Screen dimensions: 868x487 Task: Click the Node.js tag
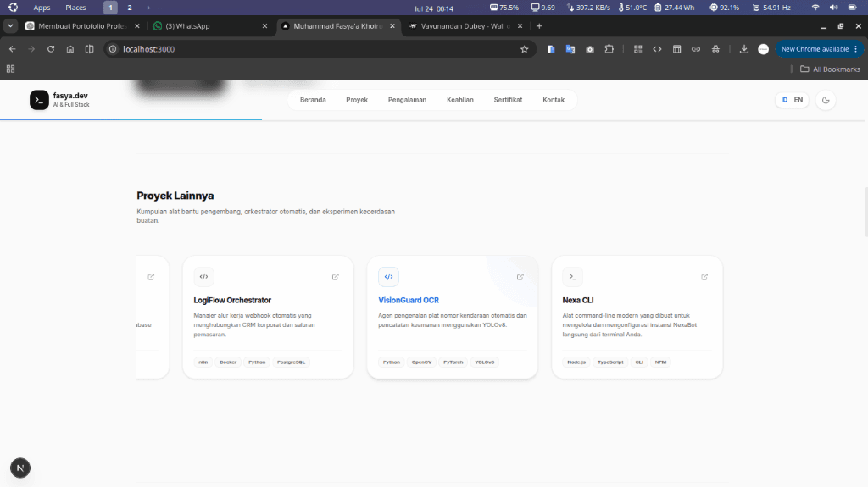[x=576, y=362]
